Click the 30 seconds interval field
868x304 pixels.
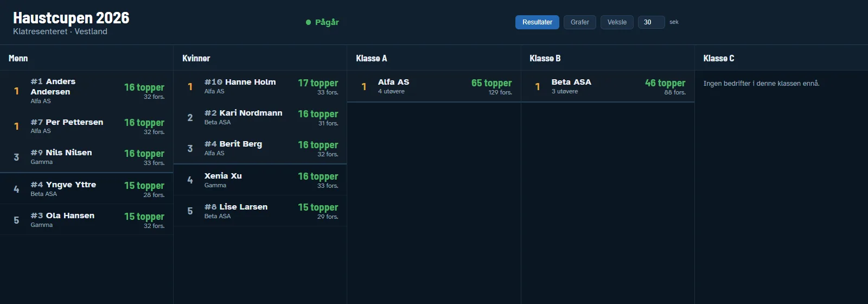click(652, 22)
